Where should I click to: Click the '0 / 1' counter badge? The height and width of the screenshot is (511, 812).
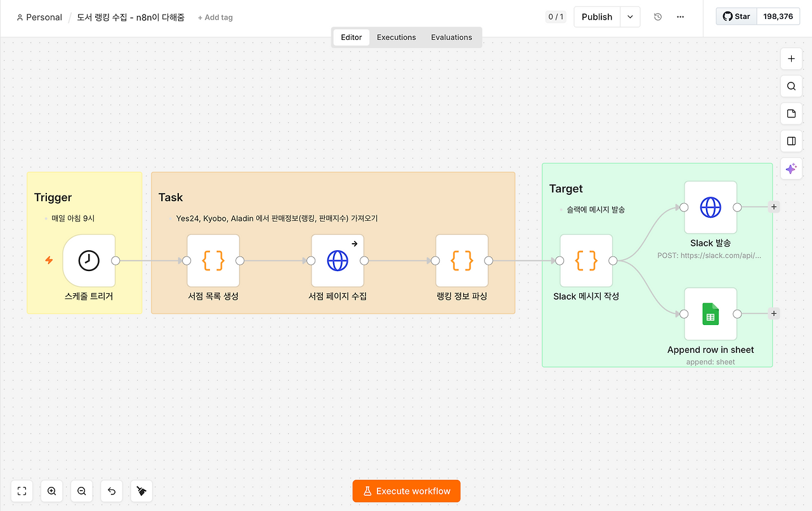click(556, 17)
